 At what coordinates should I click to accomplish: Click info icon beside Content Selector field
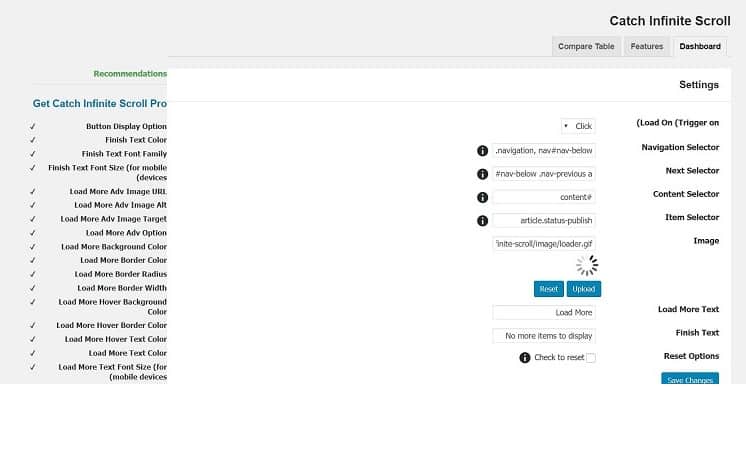482,197
